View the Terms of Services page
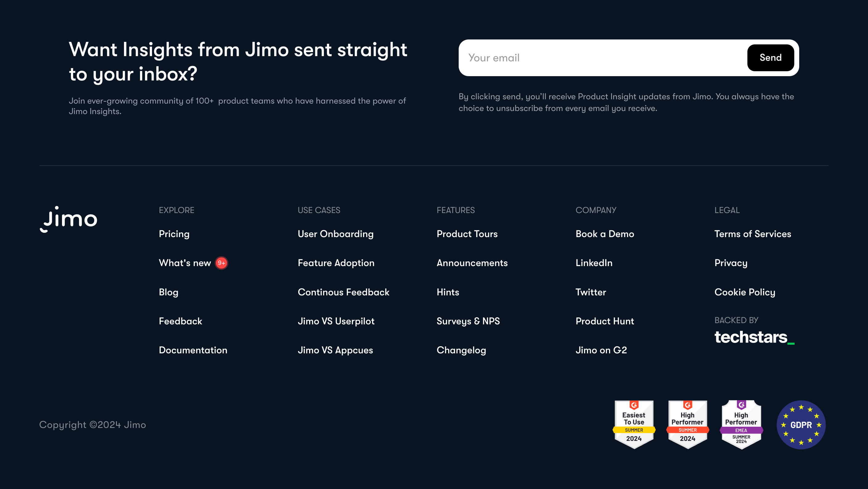 tap(752, 234)
